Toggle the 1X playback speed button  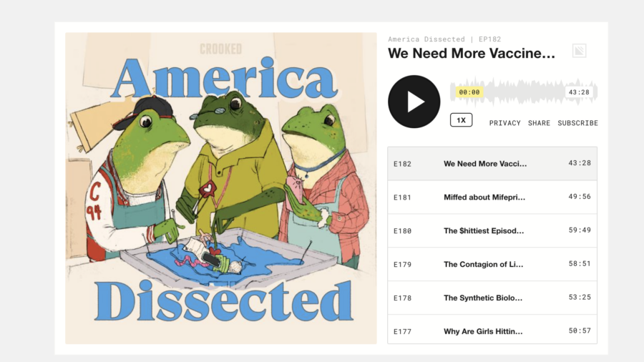[x=462, y=120]
